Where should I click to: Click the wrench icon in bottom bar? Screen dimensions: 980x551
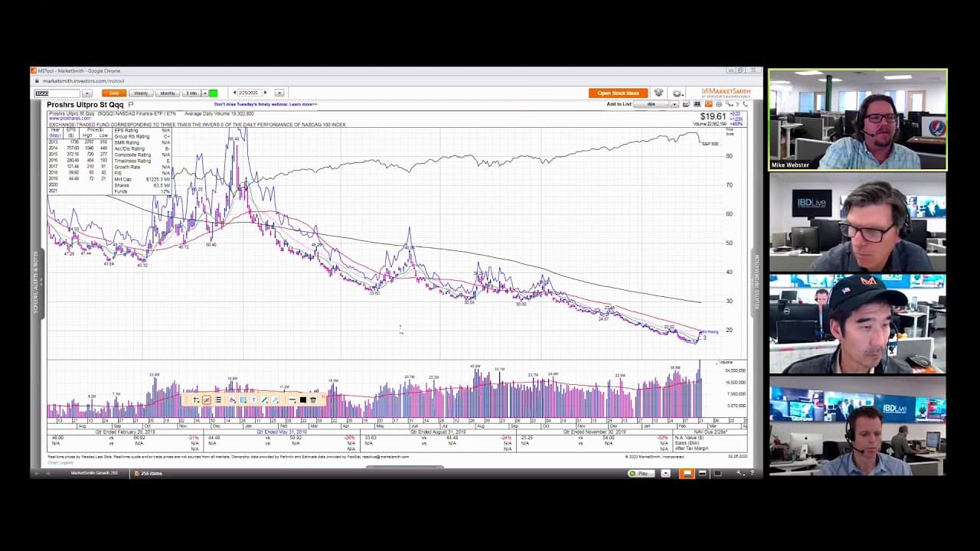(740, 473)
